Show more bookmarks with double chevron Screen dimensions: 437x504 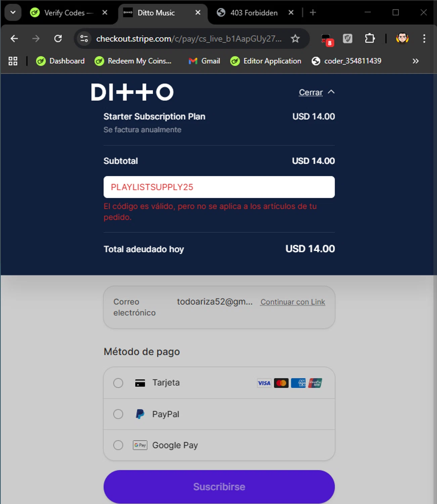[416, 61]
